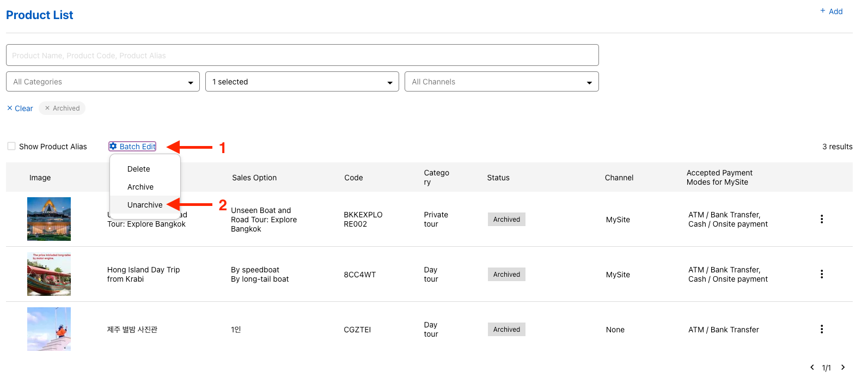Enable the Show Product Alias checkbox
Screen dimensions: 868x383
coord(11,146)
